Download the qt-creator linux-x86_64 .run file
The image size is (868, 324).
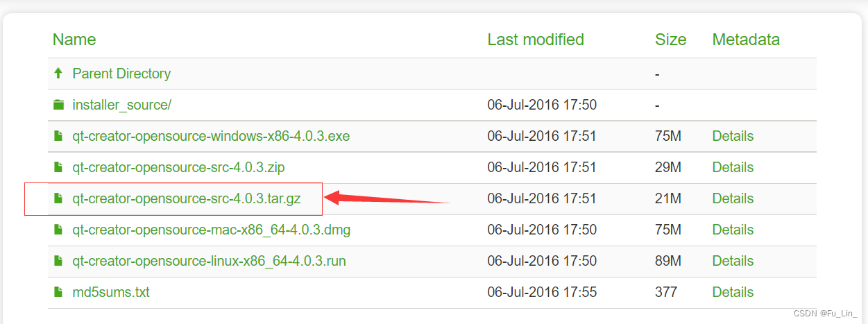(209, 262)
